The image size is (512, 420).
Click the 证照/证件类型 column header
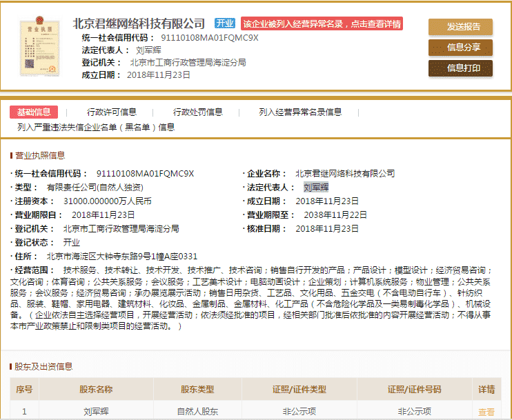(x=299, y=390)
